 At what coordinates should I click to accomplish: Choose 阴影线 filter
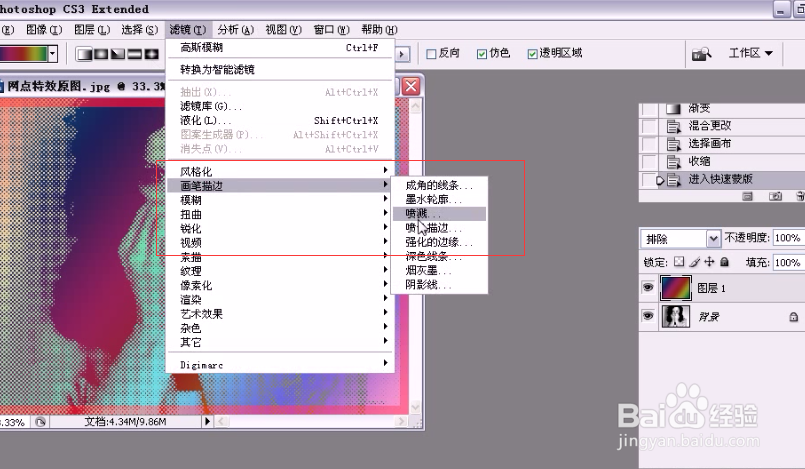[439, 284]
